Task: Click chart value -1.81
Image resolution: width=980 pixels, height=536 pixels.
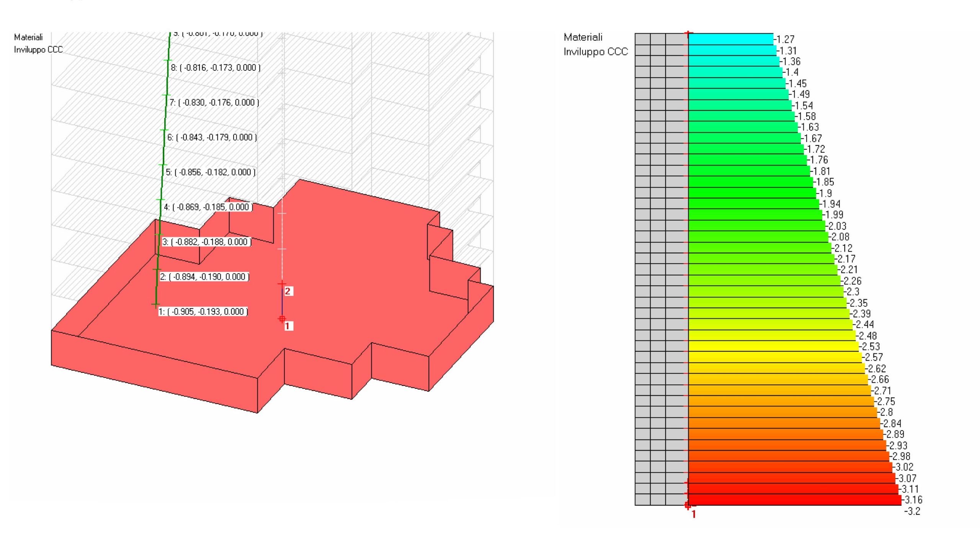Action: (820, 171)
